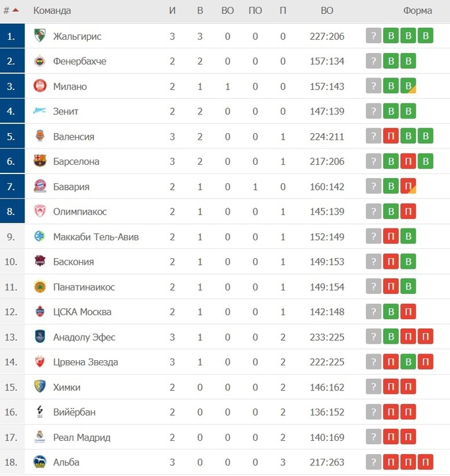The height and width of the screenshot is (476, 450).
Task: Click the Fenerbahçe team logo
Action: click(40, 61)
